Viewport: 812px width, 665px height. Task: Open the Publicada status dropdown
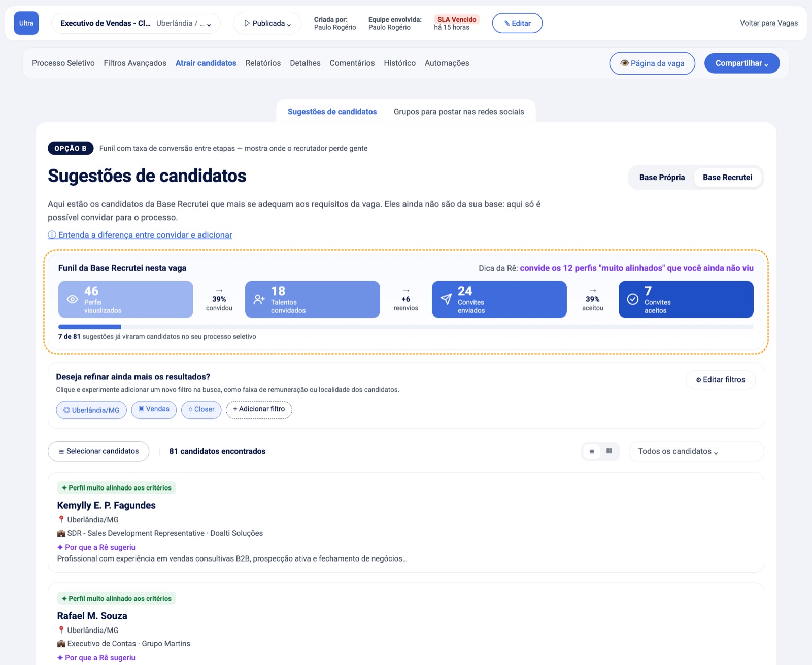pyautogui.click(x=267, y=23)
